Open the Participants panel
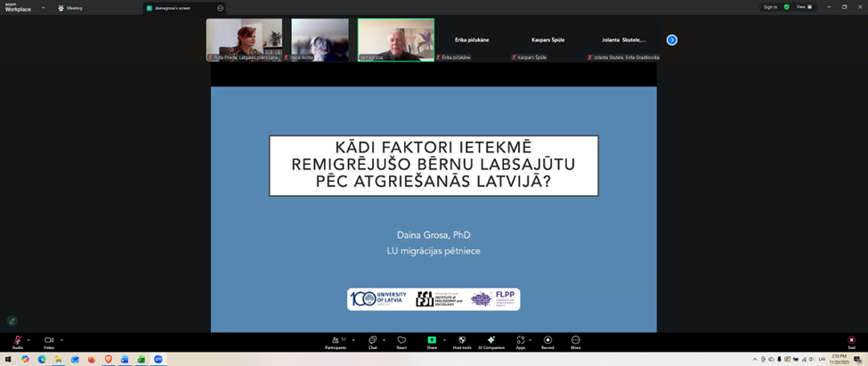The height and width of the screenshot is (366, 868). (335, 341)
